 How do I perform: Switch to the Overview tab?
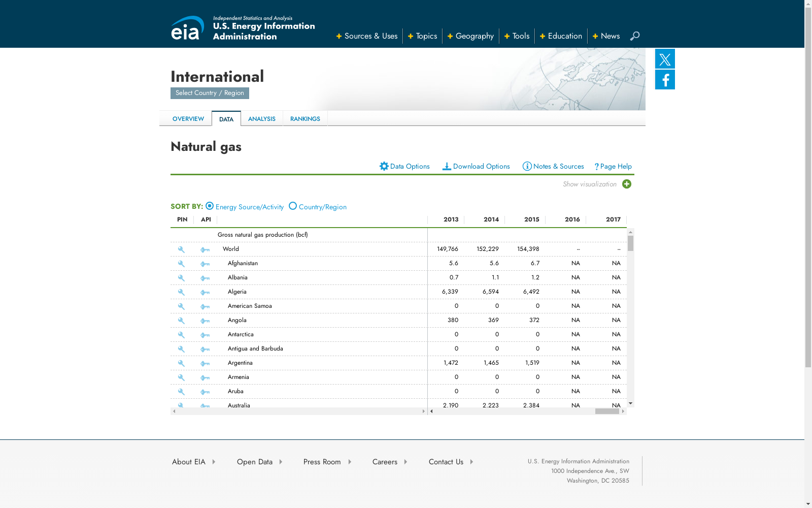tap(188, 119)
